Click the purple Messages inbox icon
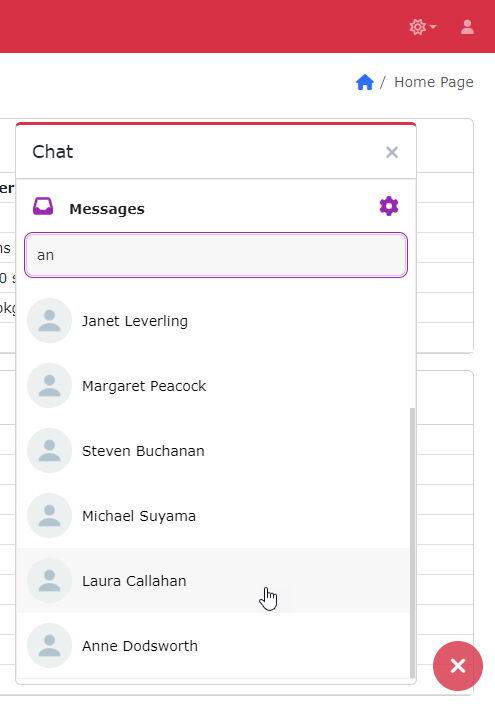The width and height of the screenshot is (495, 709). pos(43,206)
